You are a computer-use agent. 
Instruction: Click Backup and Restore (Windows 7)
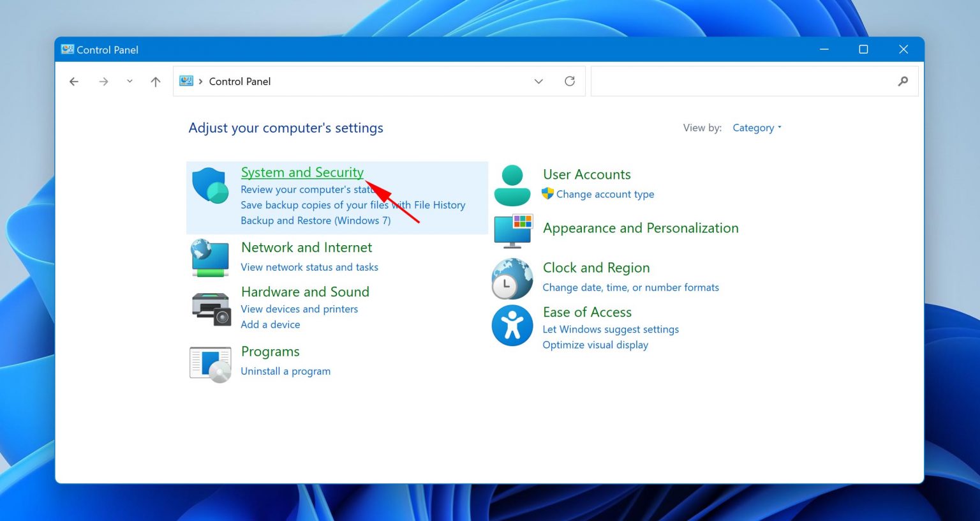click(x=316, y=220)
